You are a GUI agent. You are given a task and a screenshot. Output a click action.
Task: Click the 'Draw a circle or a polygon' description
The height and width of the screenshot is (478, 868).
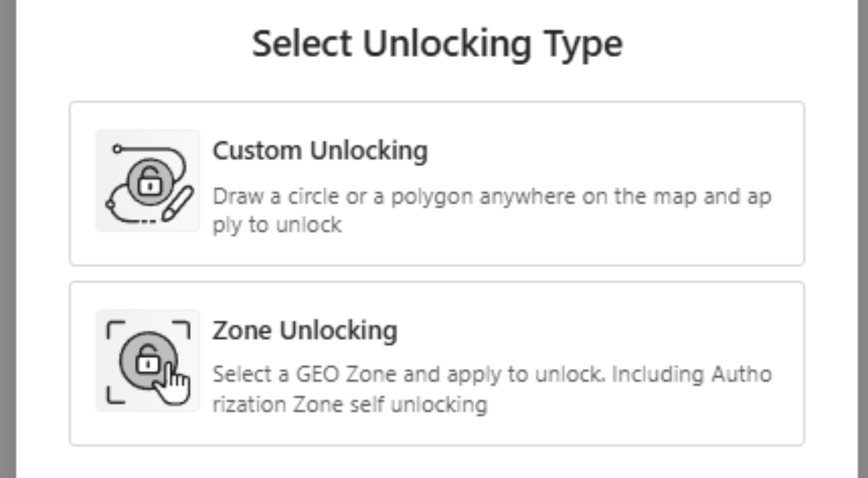[492, 211]
